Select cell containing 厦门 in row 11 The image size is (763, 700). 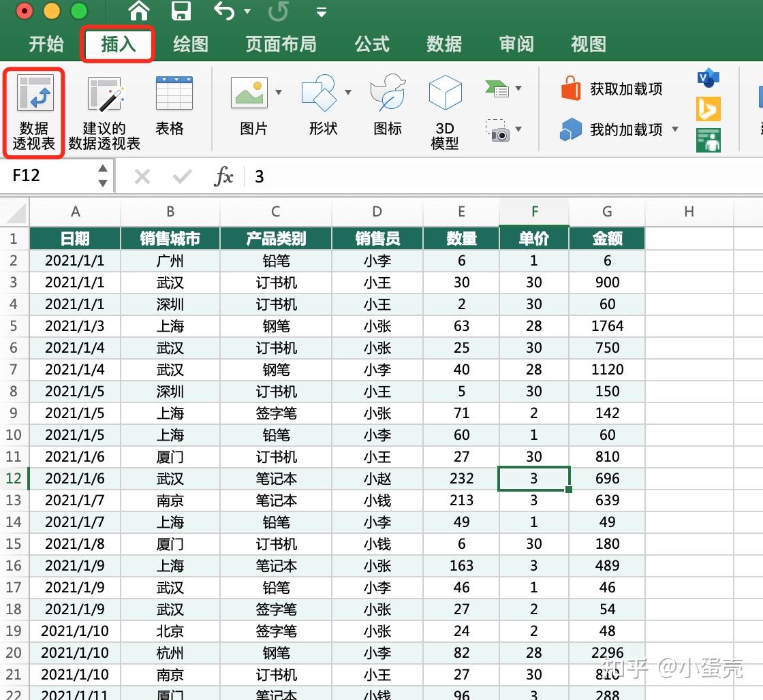coord(170,457)
